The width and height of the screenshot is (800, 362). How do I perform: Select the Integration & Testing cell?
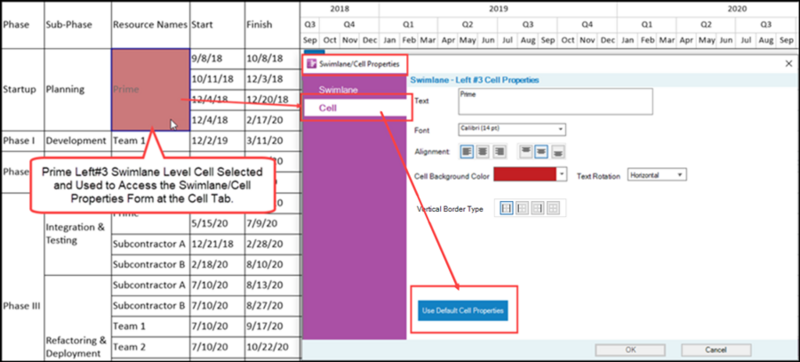click(77, 234)
